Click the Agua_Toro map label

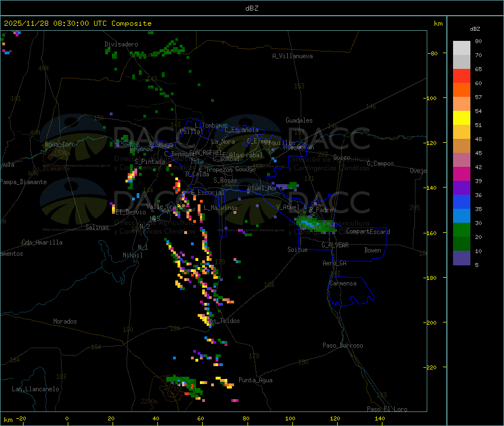coord(60,144)
